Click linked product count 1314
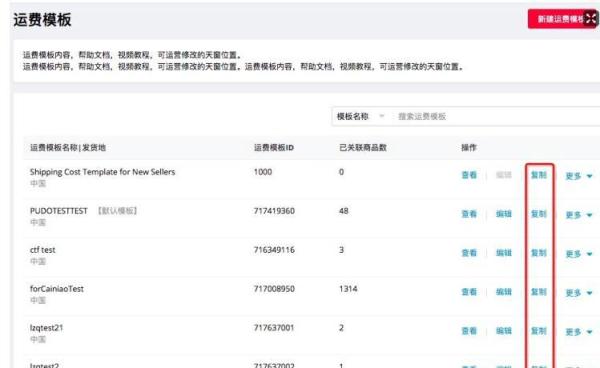 tap(348, 289)
